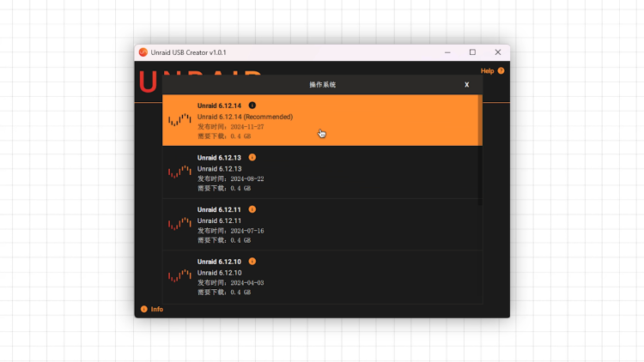644x362 pixels.
Task: Click the 操作系统 dialog title
Action: coord(322,85)
